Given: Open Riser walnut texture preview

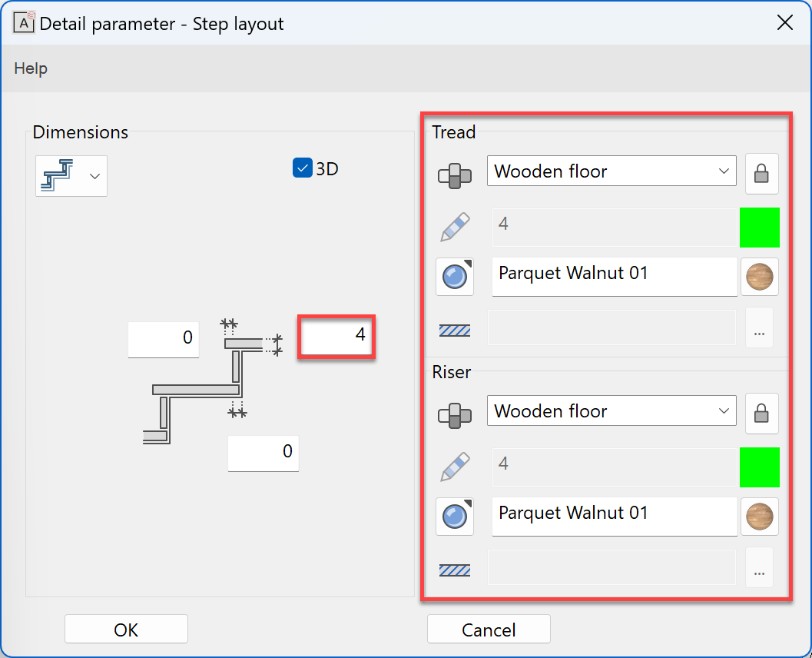Looking at the screenshot, I should 760,516.
